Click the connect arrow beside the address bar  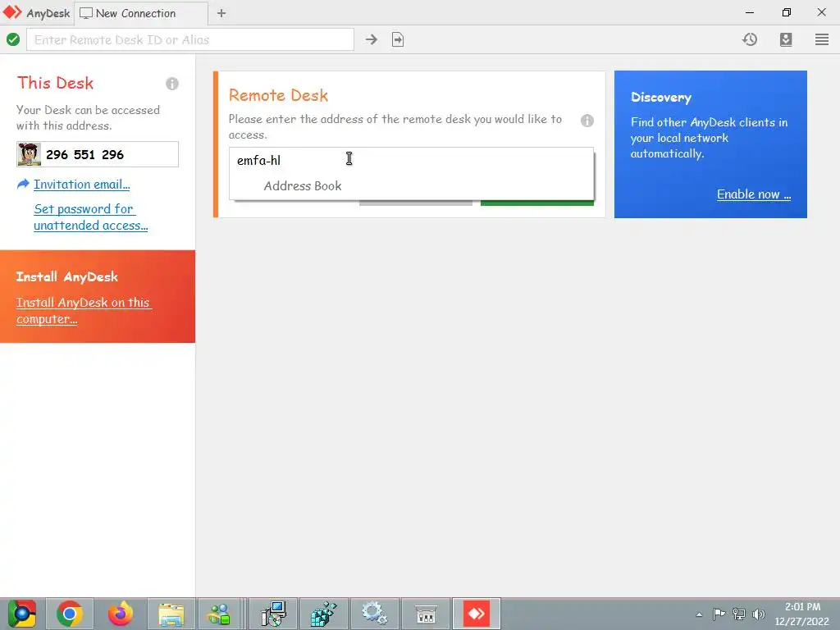pos(372,39)
